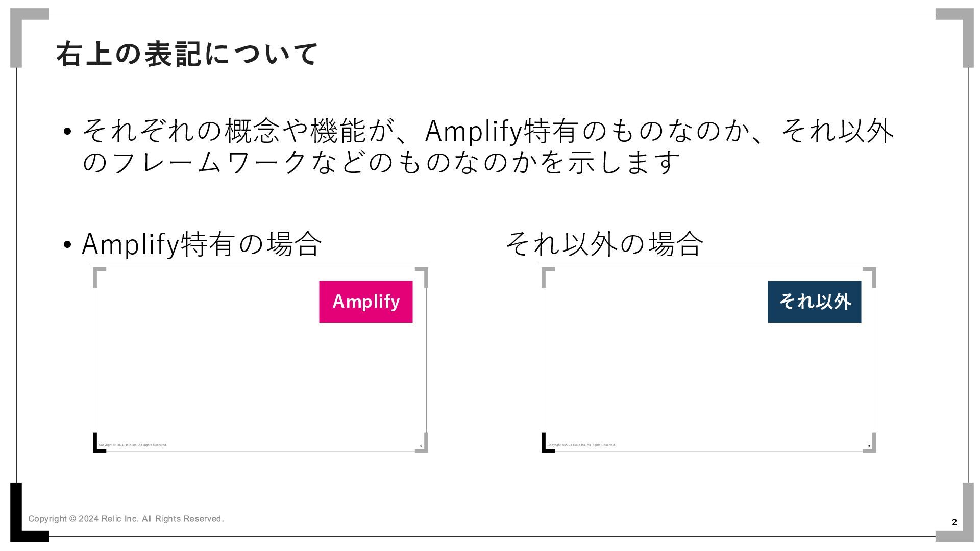
Task: Click the left example slide thumbnail
Action: tap(260, 359)
